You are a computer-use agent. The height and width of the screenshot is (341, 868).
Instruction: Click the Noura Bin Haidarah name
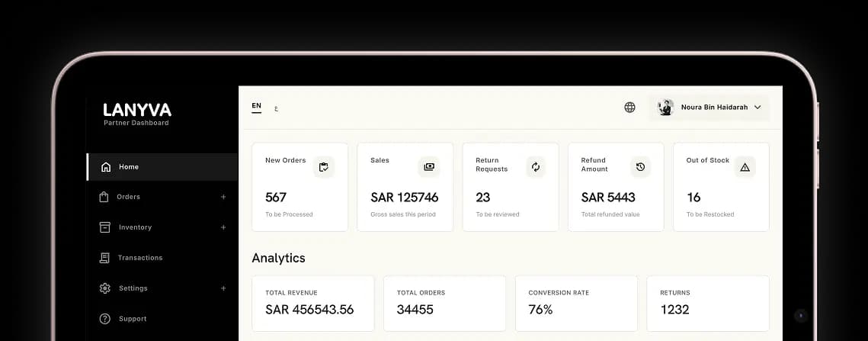tap(714, 107)
